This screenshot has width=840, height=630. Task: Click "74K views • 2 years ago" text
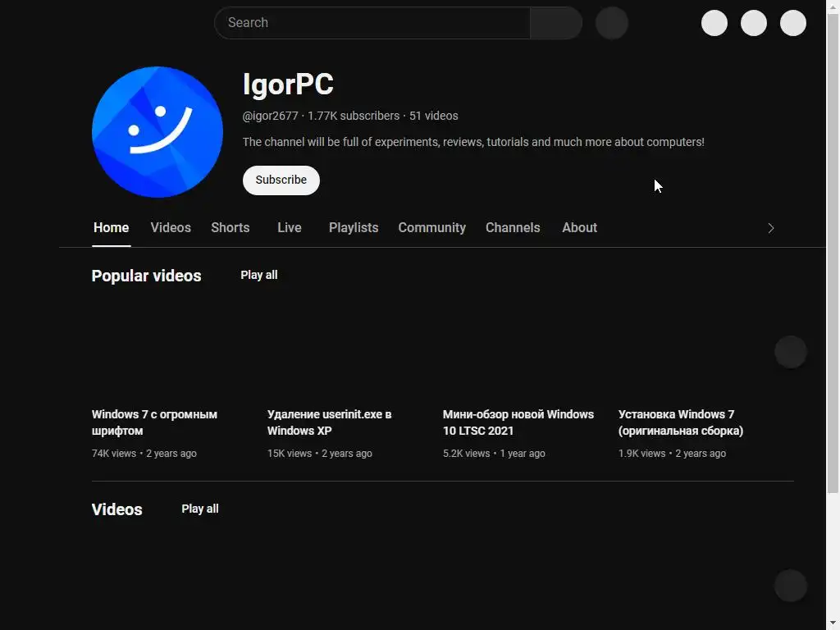coord(144,453)
